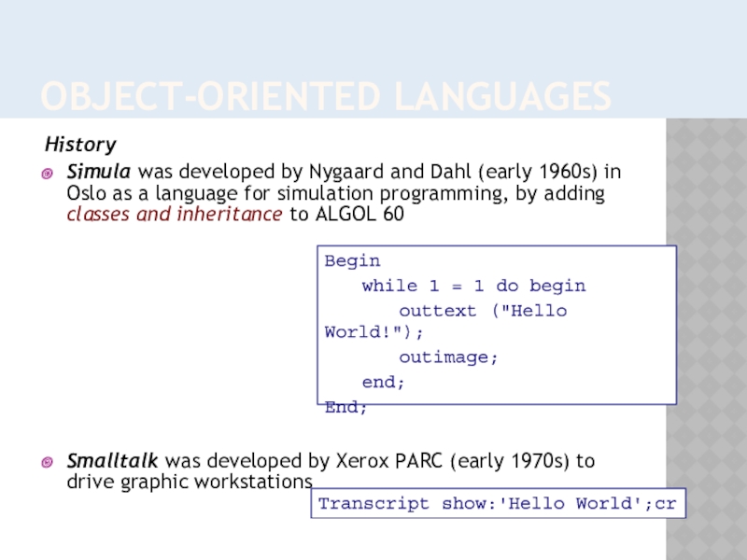Click the "outtext" call in the code
The width and height of the screenshot is (747, 560).
(437, 310)
